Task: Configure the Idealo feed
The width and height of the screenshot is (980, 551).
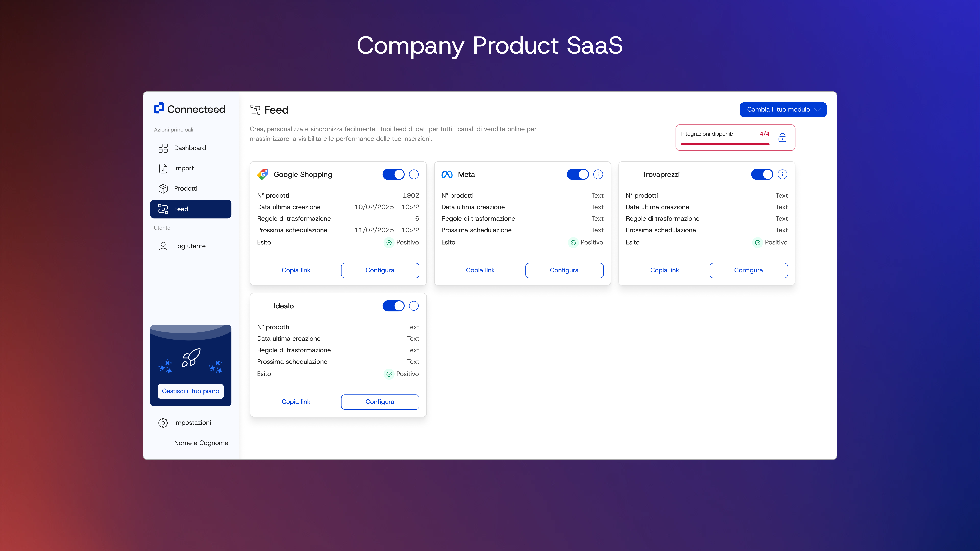Action: [x=380, y=402]
